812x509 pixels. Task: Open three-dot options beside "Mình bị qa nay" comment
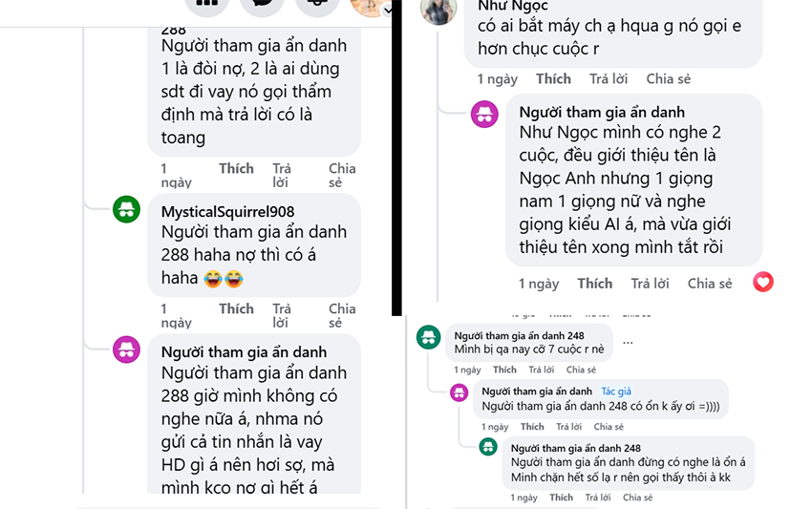(x=628, y=341)
